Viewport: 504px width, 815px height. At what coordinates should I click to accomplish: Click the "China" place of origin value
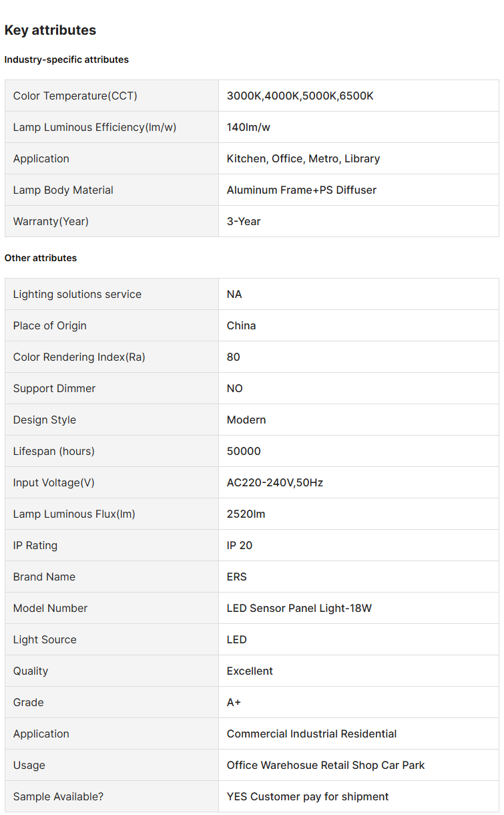241,325
